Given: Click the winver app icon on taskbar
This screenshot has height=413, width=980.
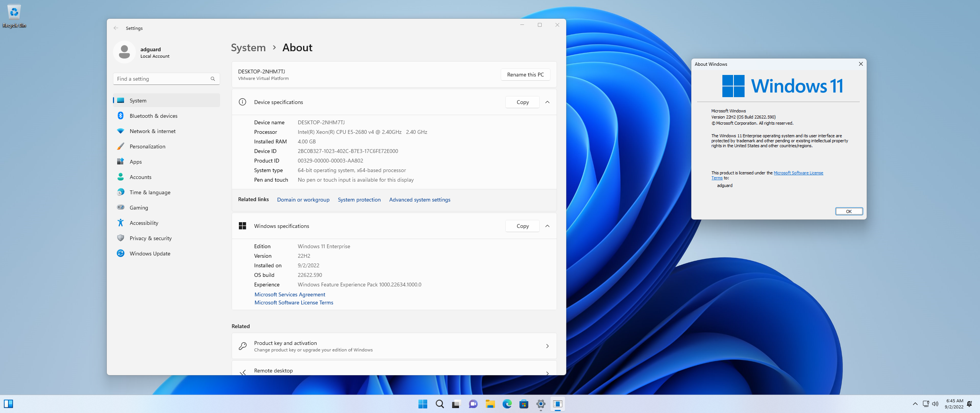Looking at the screenshot, I should tap(557, 404).
